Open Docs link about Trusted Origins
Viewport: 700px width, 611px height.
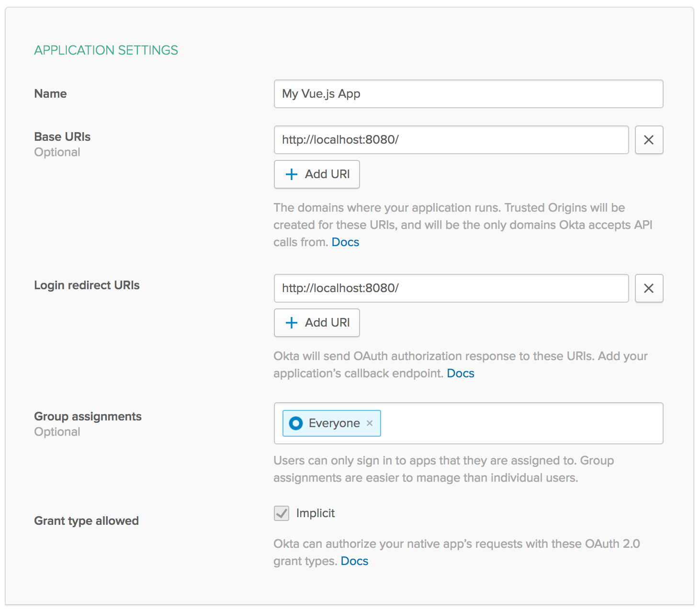pyautogui.click(x=345, y=242)
